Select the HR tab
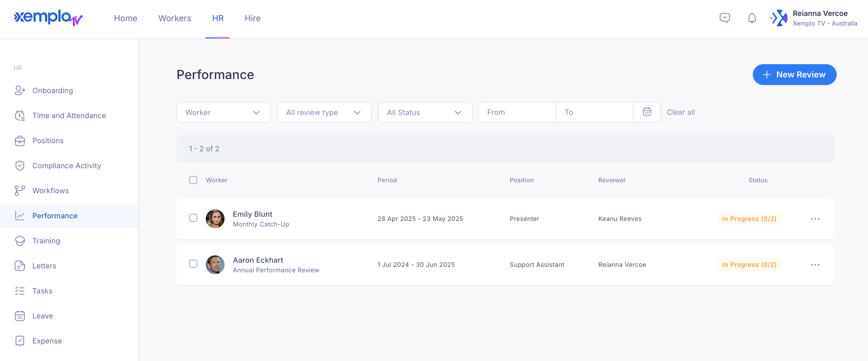868x361 pixels. 218,18
